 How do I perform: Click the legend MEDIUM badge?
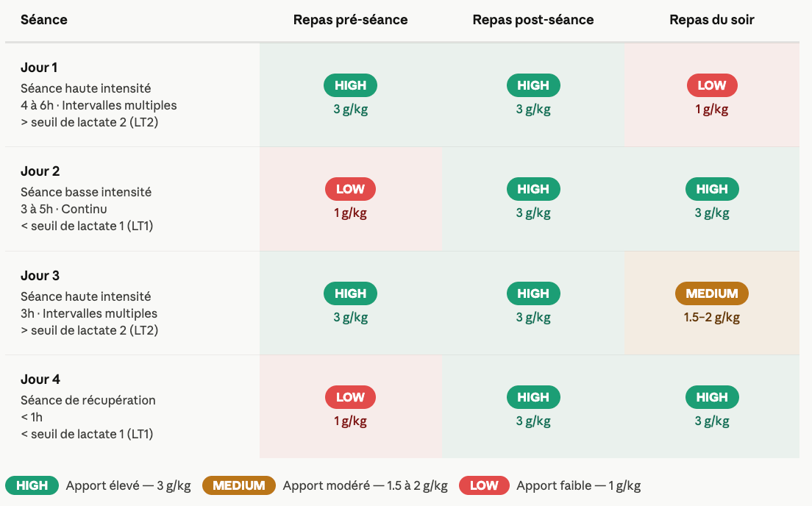click(x=239, y=485)
